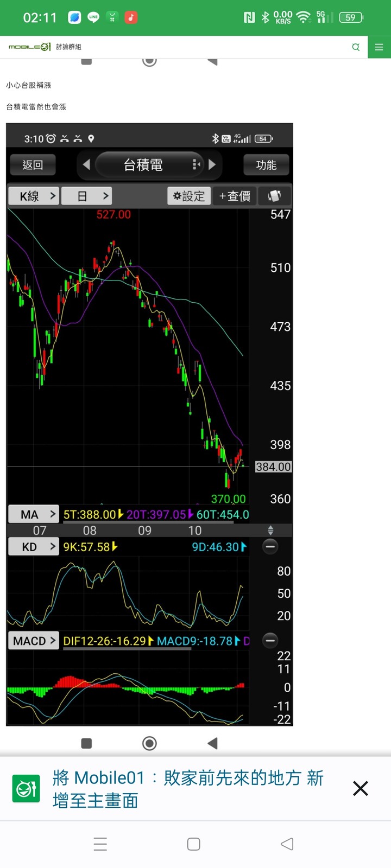Screen dimensions: 391x868
Task: Tap the blue app notification icon
Action: point(74,17)
